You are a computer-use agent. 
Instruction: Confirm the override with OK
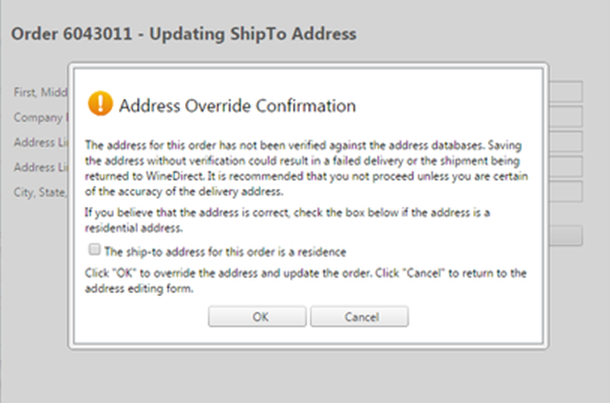(x=257, y=317)
